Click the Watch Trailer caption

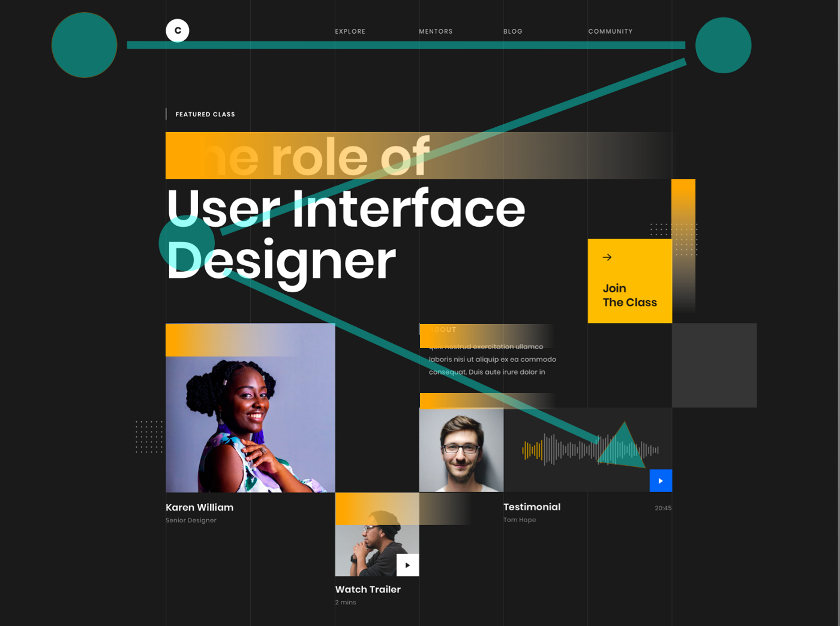pos(368,589)
